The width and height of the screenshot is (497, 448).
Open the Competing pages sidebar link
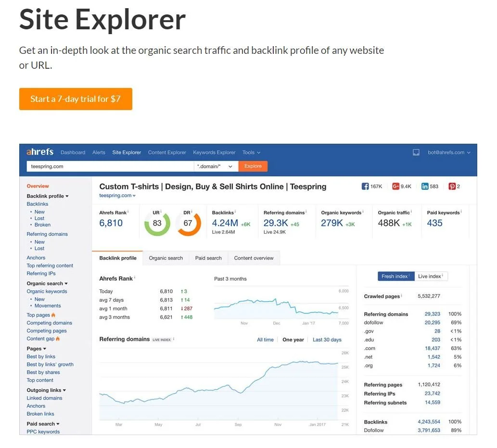[x=47, y=331]
